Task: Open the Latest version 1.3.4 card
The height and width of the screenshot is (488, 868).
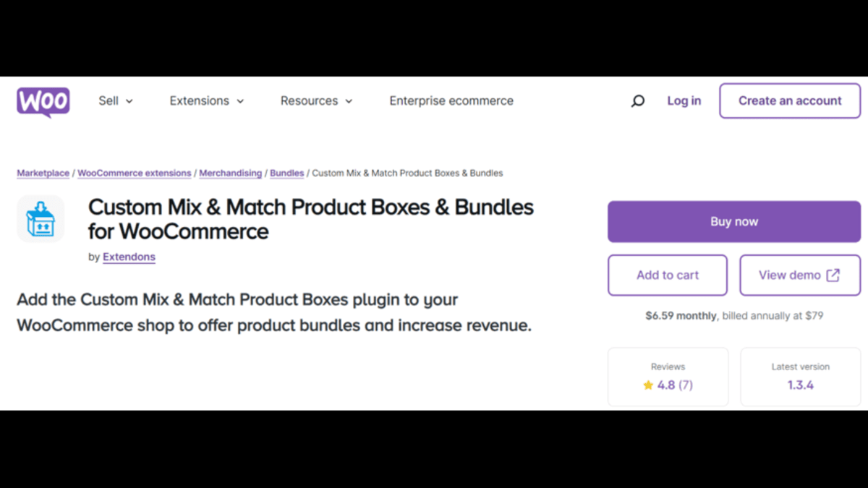Action: point(800,376)
